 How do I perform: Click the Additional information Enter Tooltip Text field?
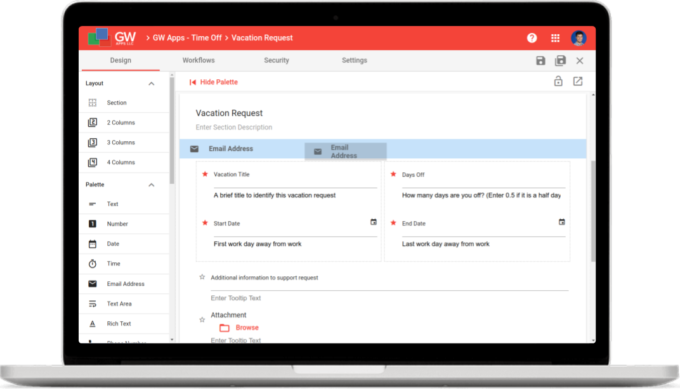236,298
